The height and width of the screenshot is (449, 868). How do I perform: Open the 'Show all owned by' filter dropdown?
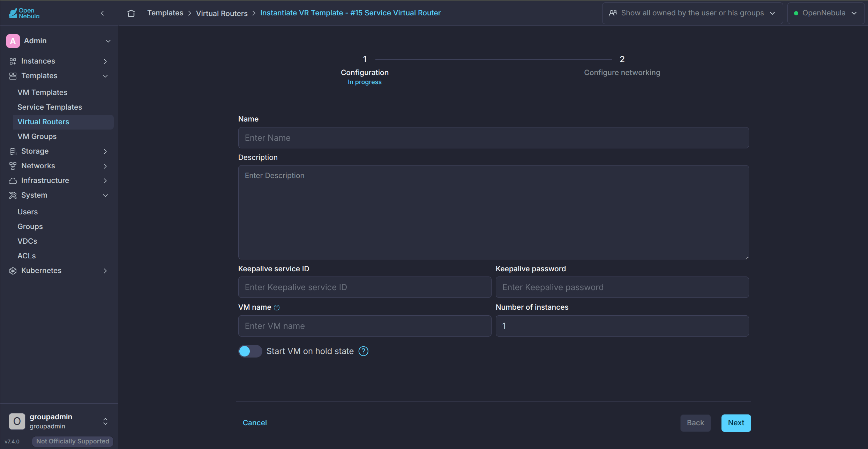click(693, 13)
